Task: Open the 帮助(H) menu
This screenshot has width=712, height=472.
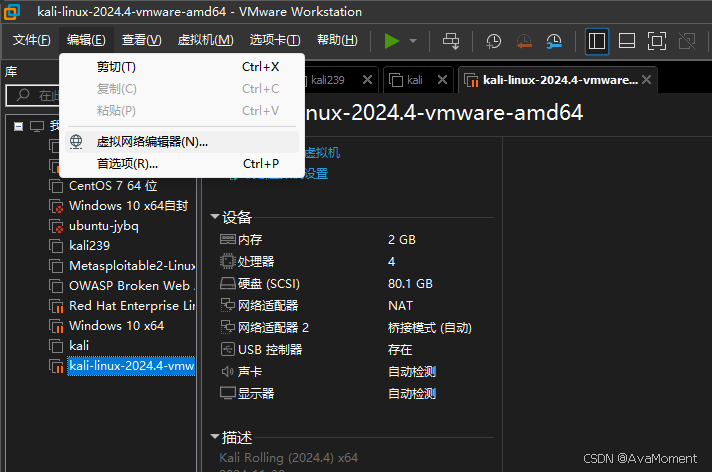Action: 337,40
